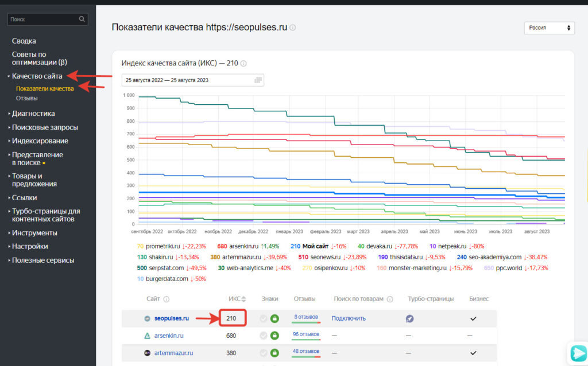This screenshot has width=588, height=366.
Task: Open the Россия region dropdown
Action: pyautogui.click(x=550, y=28)
